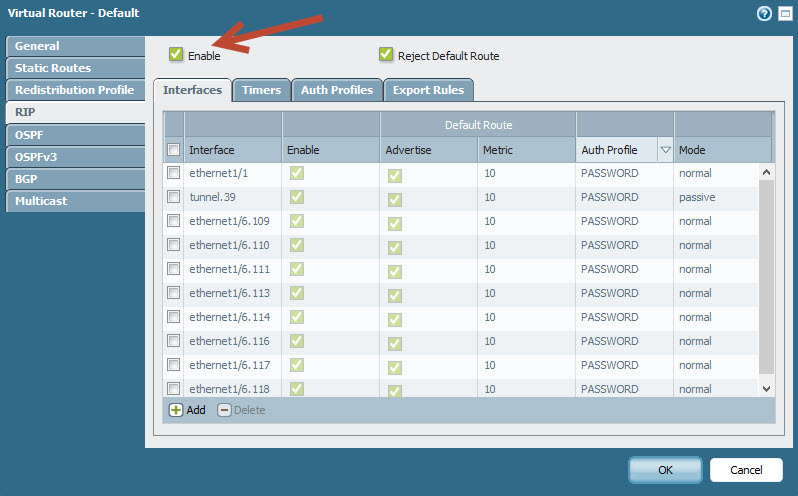Select OSPF in the left sidebar
The width and height of the screenshot is (798, 496).
click(x=29, y=134)
